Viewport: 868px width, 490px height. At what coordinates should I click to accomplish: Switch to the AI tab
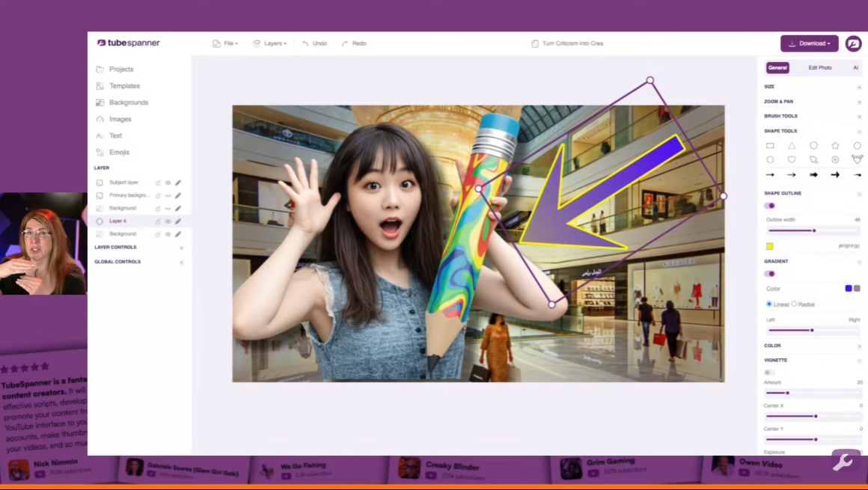tap(855, 67)
